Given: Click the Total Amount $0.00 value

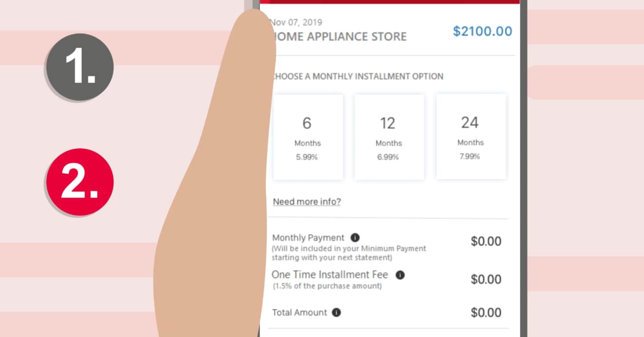Looking at the screenshot, I should 486,312.
